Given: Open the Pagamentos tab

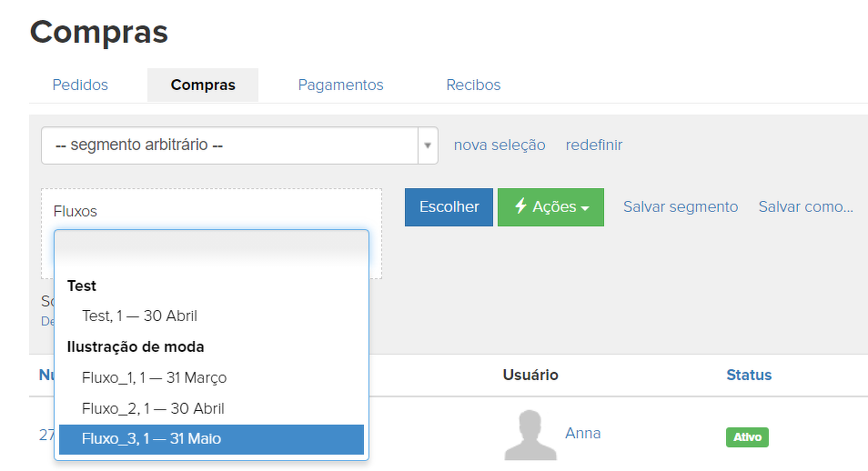Looking at the screenshot, I should (x=340, y=85).
